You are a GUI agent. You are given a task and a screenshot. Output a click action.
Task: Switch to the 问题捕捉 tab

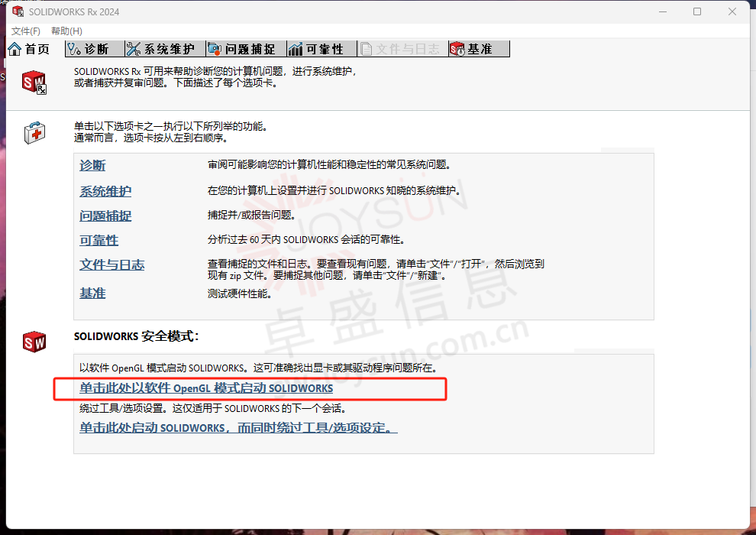click(246, 49)
